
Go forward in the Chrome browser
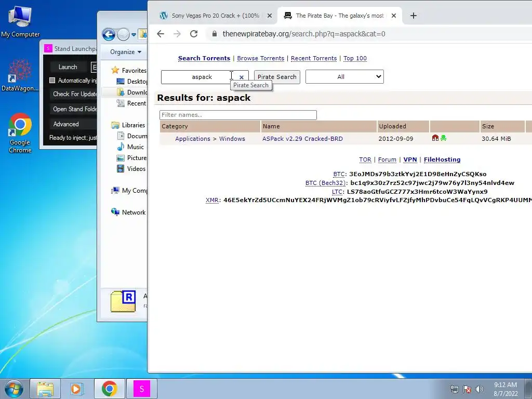(177, 34)
